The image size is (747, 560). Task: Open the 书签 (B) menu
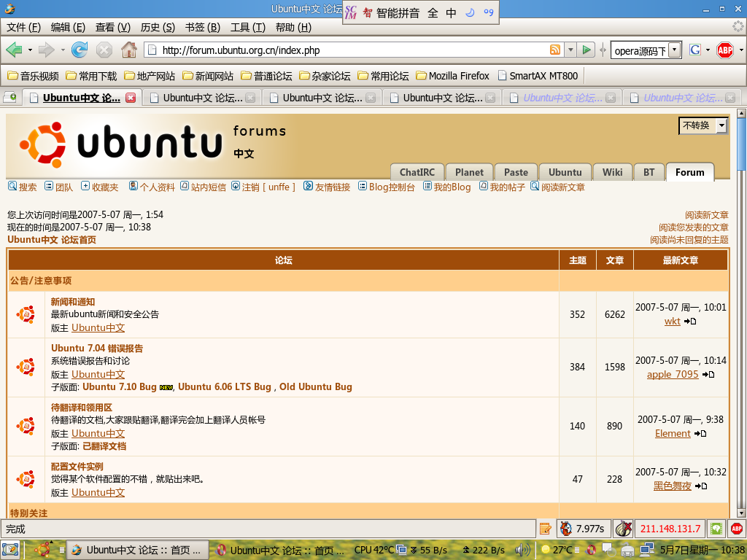click(x=203, y=27)
